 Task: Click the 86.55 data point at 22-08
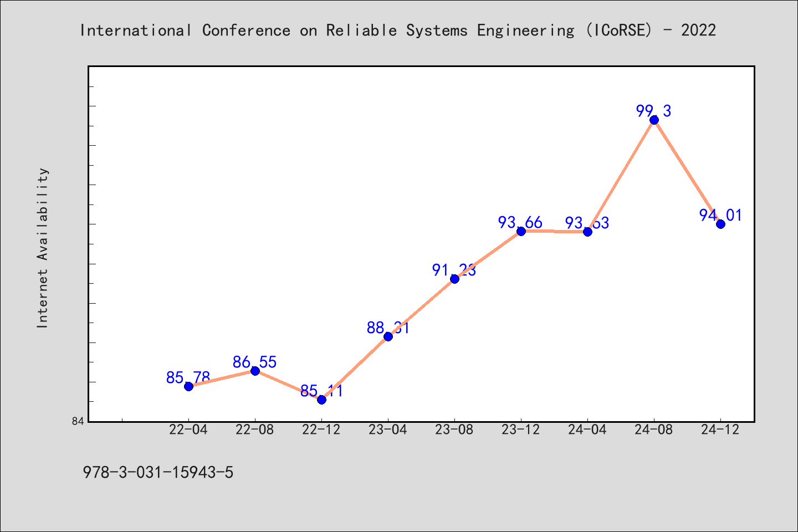coord(255,371)
